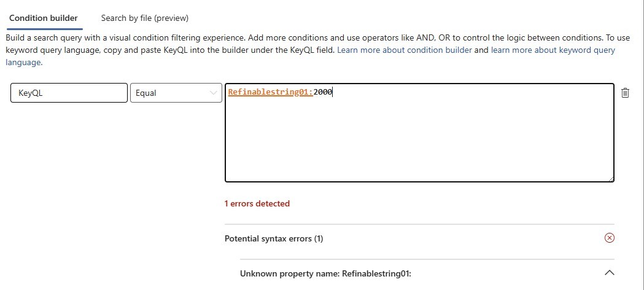Click the word language. ending the link
This screenshot has height=290, width=644.
(23, 63)
